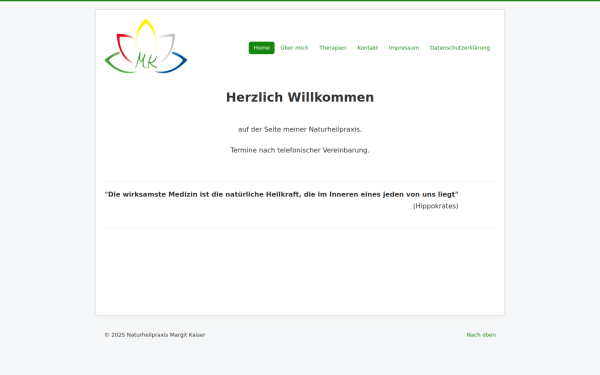Click 'Termine nach telefonischer Vereinbarung.' text
This screenshot has height=375, width=600.
coord(300,150)
